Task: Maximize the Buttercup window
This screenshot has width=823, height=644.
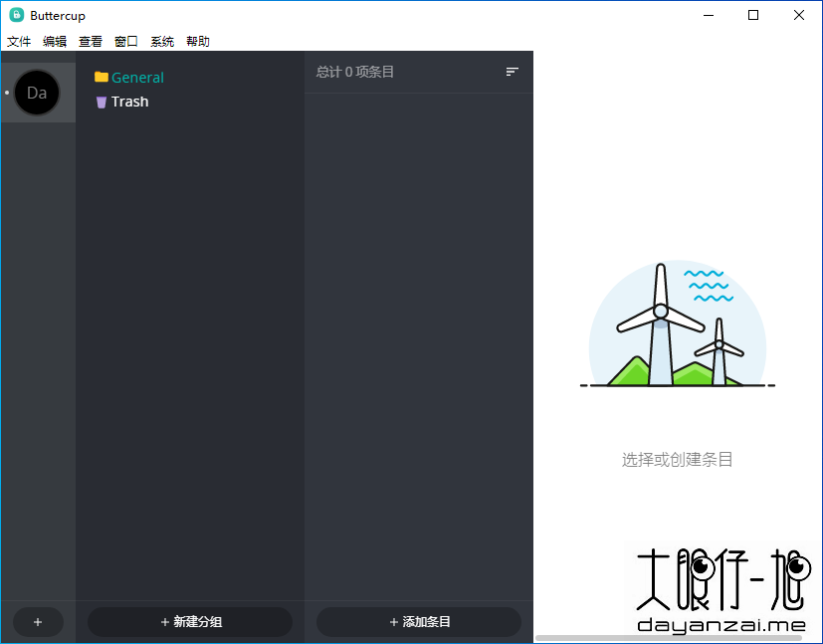Action: click(x=753, y=15)
